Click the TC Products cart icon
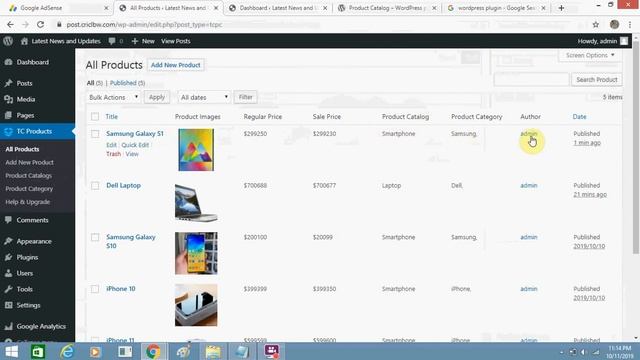The image size is (640, 360). [x=8, y=131]
